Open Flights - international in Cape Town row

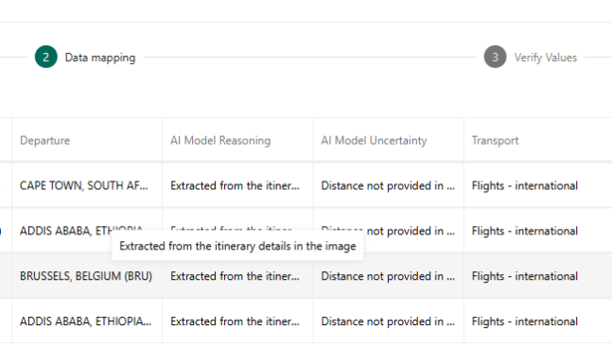[x=525, y=185]
